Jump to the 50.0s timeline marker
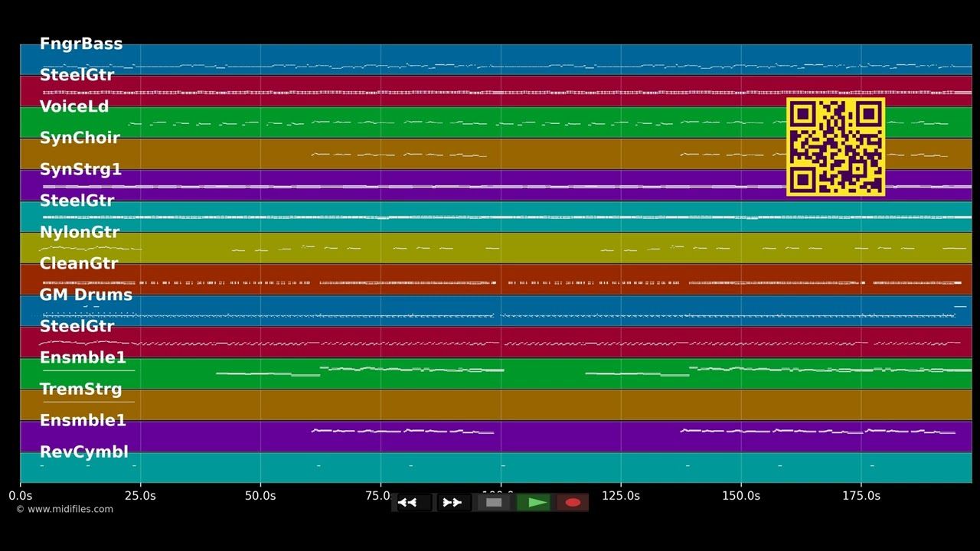The image size is (980, 551). pyautogui.click(x=260, y=496)
